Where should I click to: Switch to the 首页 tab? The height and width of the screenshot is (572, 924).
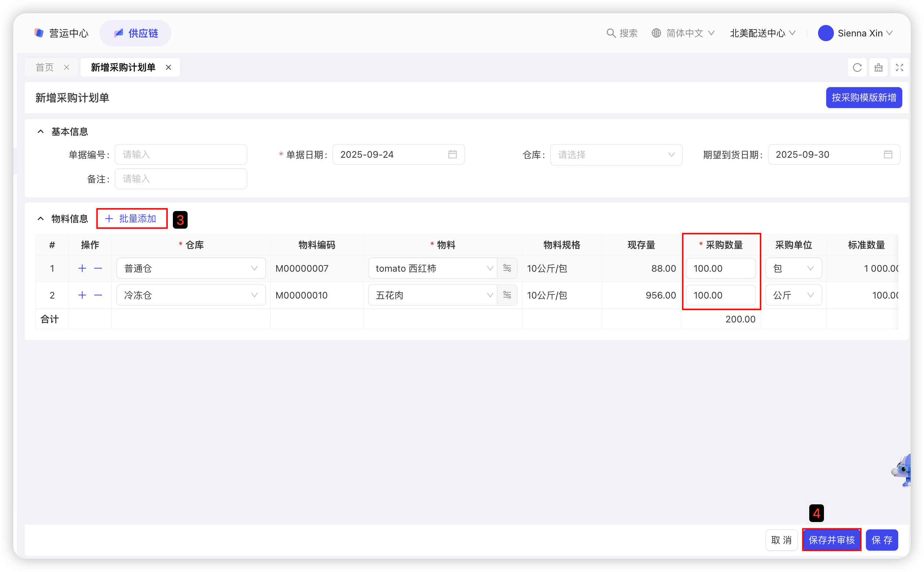(45, 68)
